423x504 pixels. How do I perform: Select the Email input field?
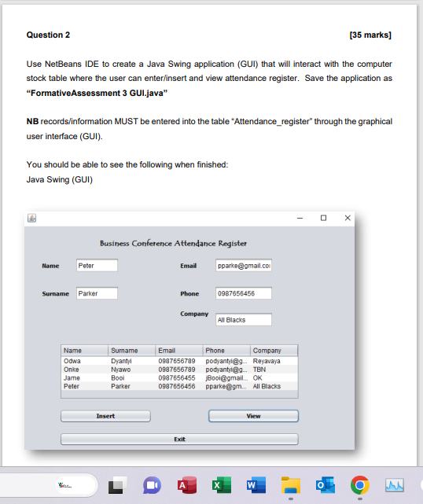[244, 266]
